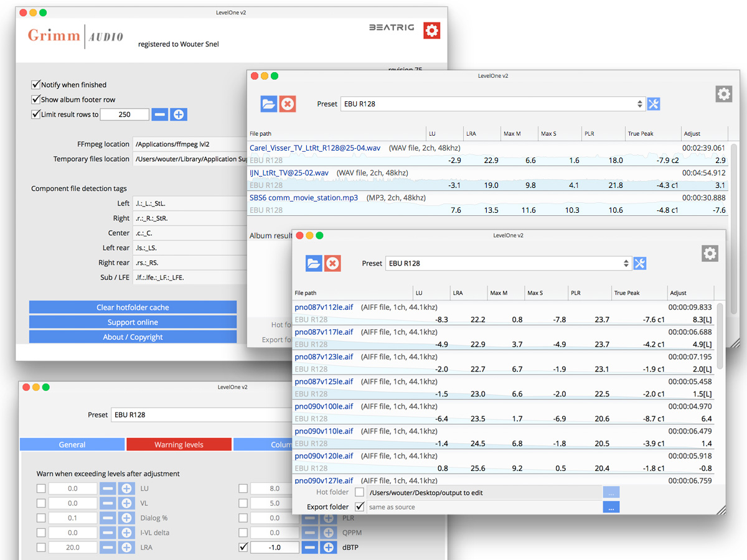Screen dimensions: 747x560
Task: Click open folder icon in front results window
Action: 314,263
